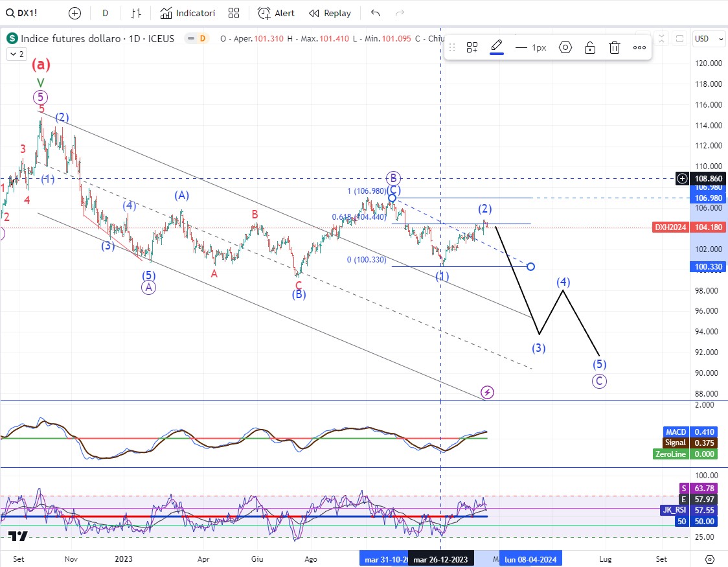Click the add symbol plus icon
Viewport: 728px width, 567px height.
(75, 13)
